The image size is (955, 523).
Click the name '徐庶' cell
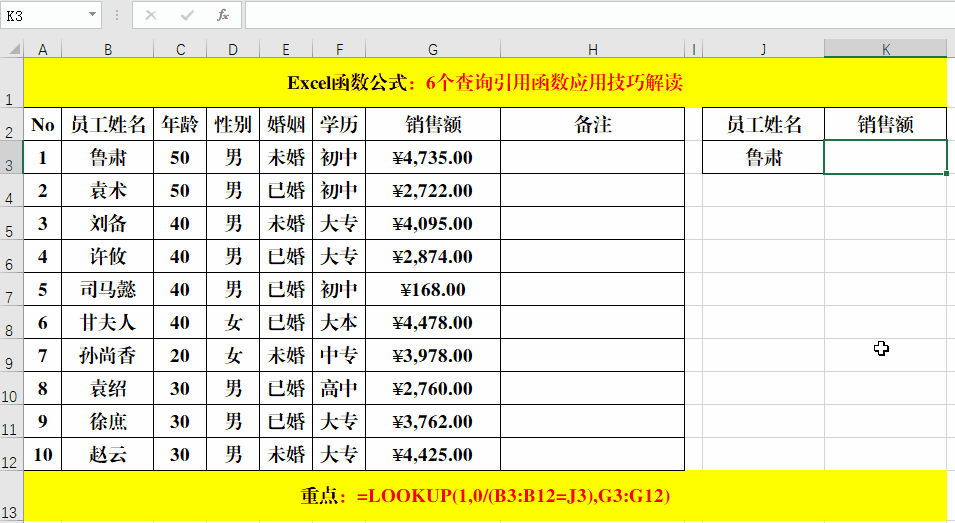tap(108, 421)
